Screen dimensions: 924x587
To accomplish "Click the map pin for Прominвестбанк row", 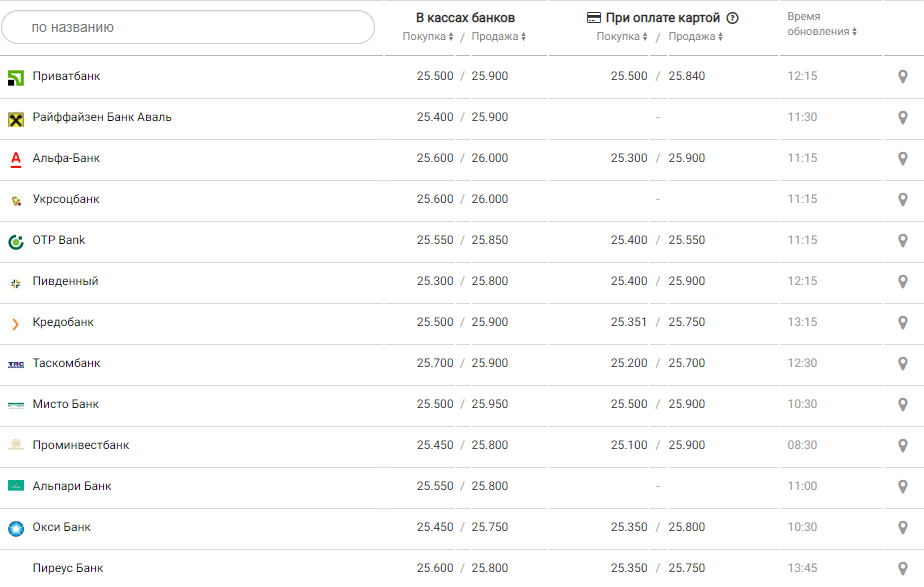I will pyautogui.click(x=902, y=446).
